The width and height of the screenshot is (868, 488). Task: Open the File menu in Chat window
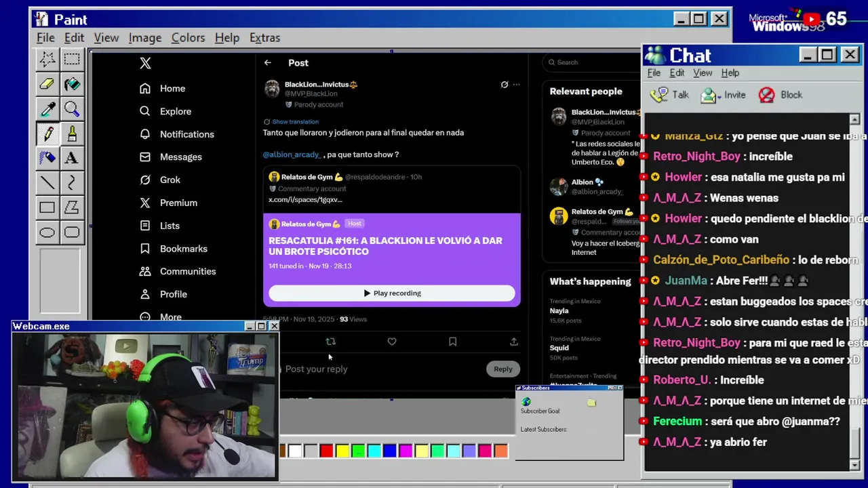point(654,73)
